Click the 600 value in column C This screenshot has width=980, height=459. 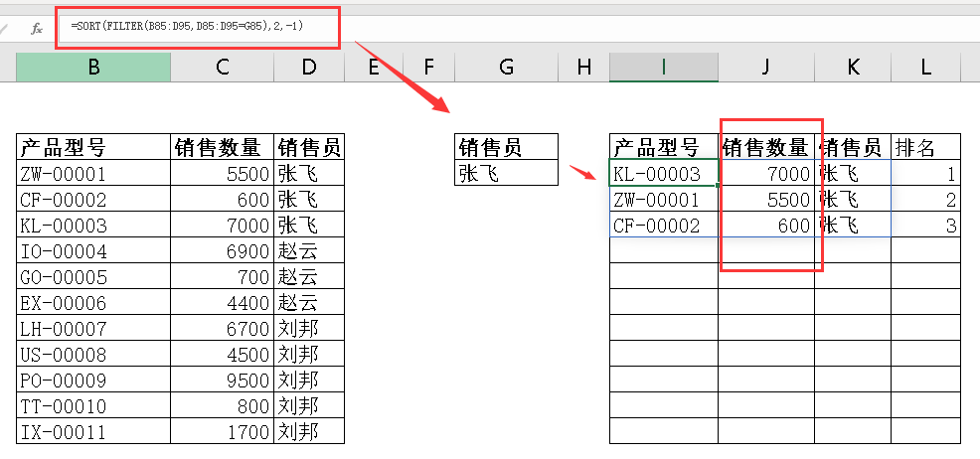(x=223, y=199)
